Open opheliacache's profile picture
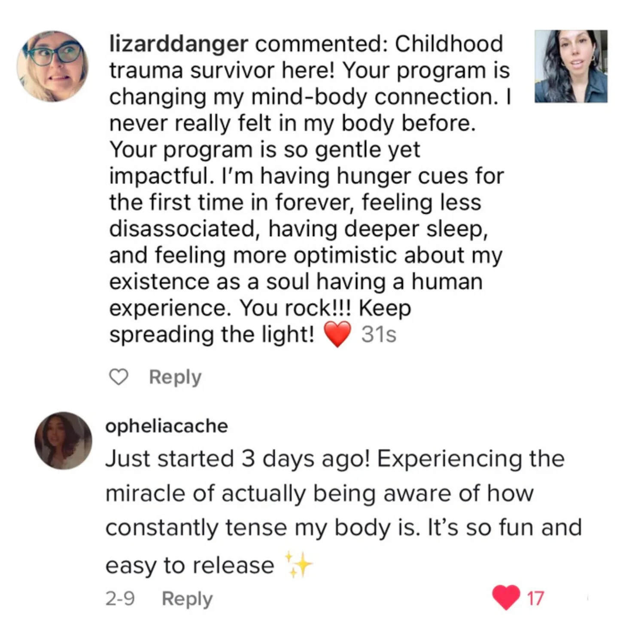Viewport: 644px width, 644px height. point(63,440)
